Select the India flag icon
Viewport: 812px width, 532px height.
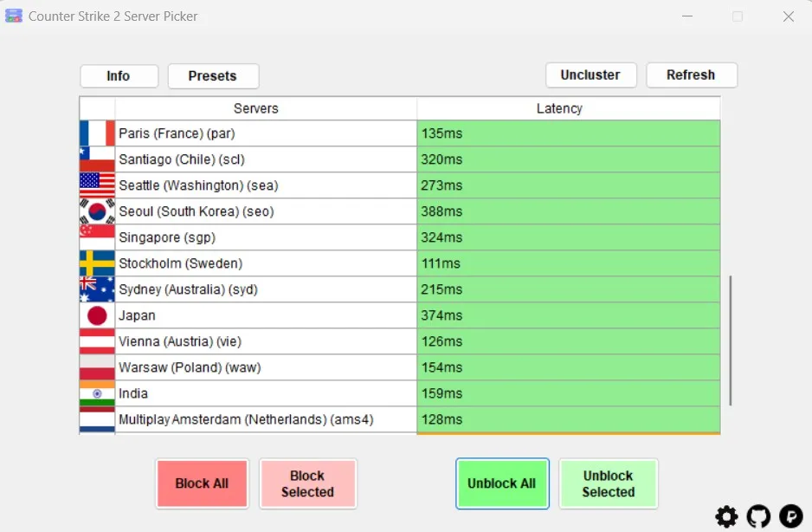97,393
